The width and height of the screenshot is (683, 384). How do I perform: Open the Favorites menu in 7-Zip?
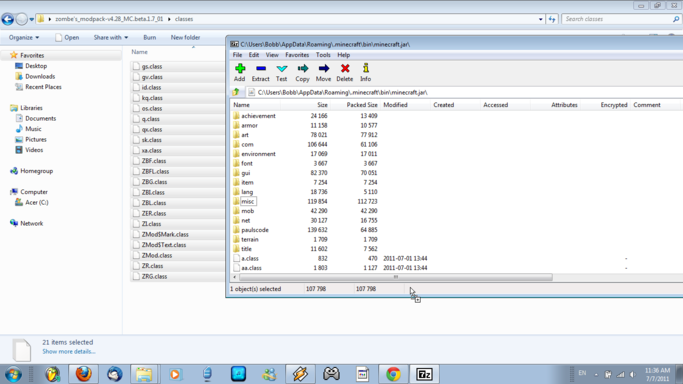pos(297,55)
